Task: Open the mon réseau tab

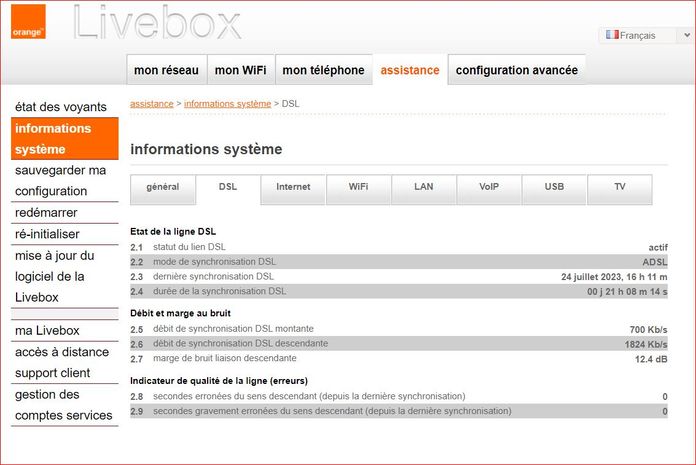Action: tap(166, 70)
